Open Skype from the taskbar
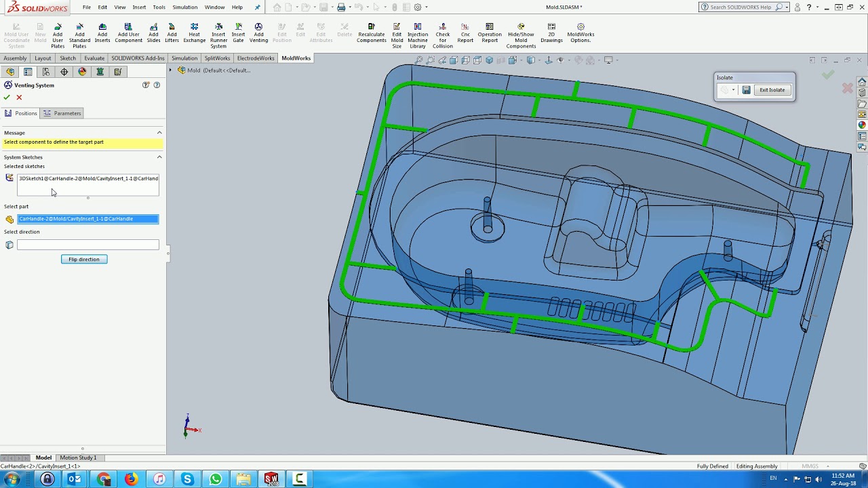This screenshot has height=488, width=868. (187, 479)
